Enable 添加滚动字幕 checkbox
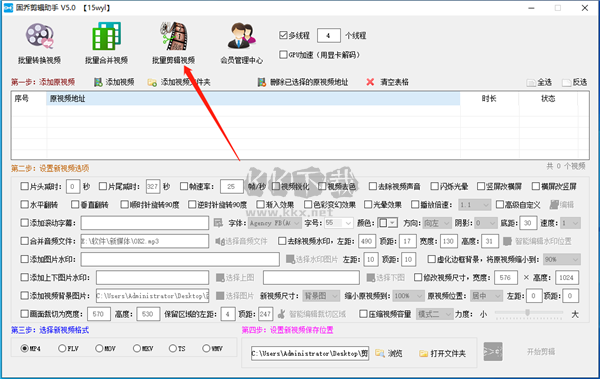The width and height of the screenshot is (600, 379). [x=24, y=222]
